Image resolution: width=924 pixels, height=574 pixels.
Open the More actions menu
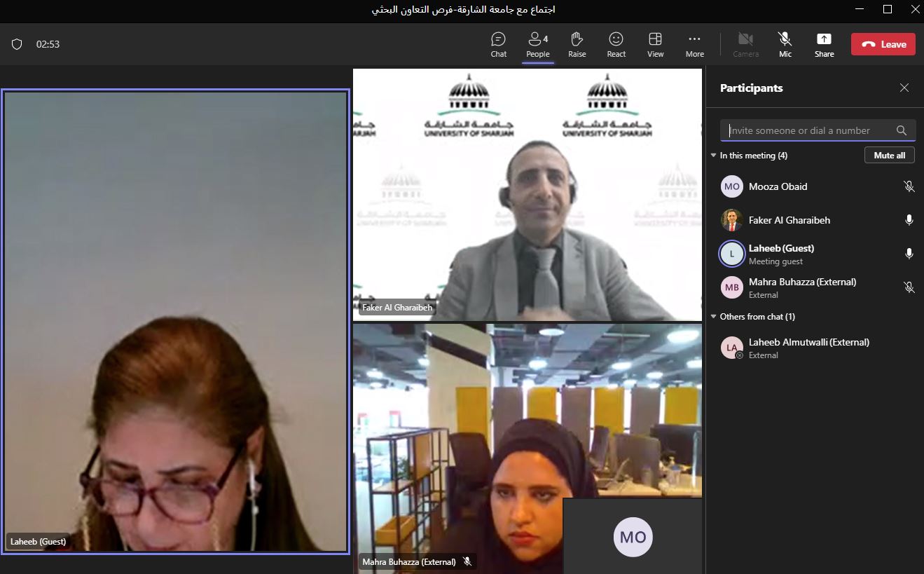[694, 44]
